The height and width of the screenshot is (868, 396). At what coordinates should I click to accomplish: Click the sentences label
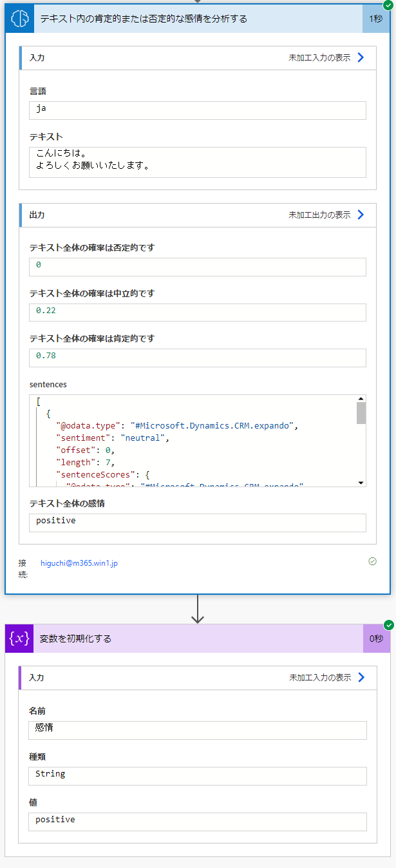coord(48,384)
